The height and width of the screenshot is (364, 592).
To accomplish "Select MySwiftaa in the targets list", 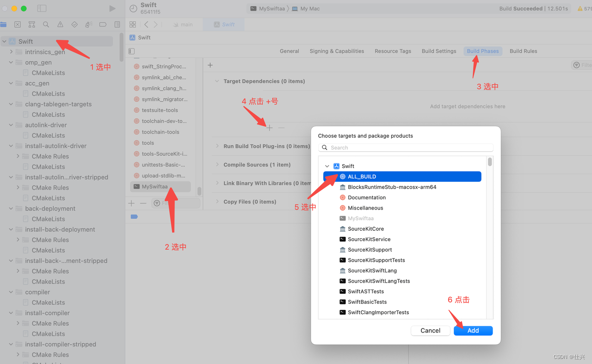I will tap(160, 187).
